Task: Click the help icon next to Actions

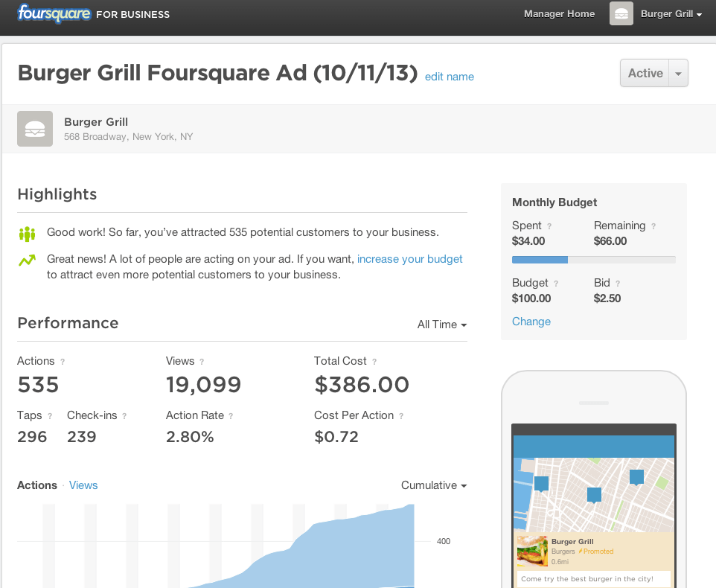Action: click(63, 362)
